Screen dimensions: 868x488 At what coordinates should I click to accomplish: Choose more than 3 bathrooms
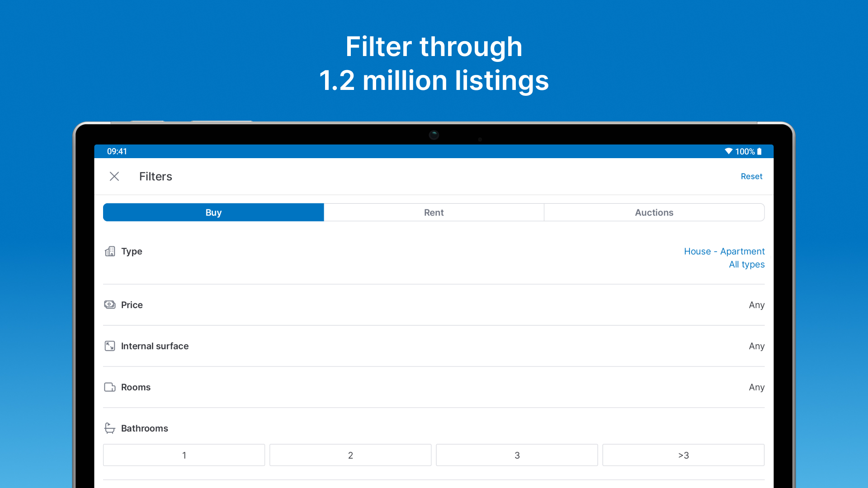(683, 455)
